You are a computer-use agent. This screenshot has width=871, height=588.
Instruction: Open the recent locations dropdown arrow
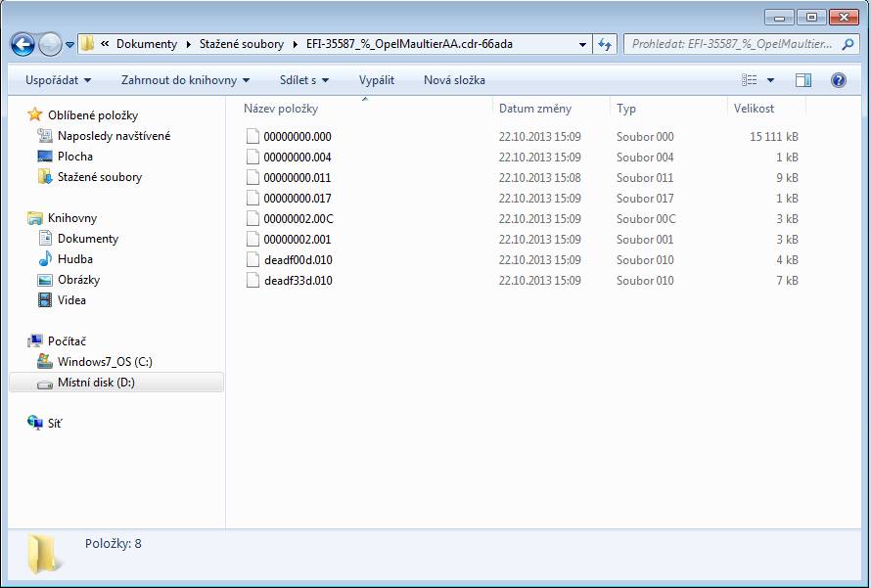[69, 44]
